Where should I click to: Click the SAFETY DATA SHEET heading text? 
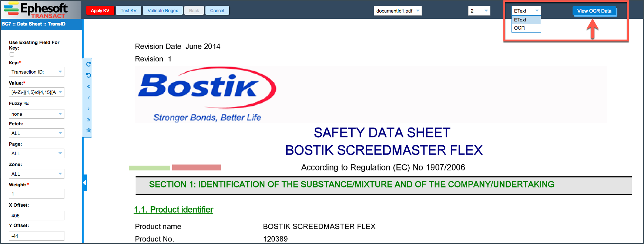click(x=382, y=133)
